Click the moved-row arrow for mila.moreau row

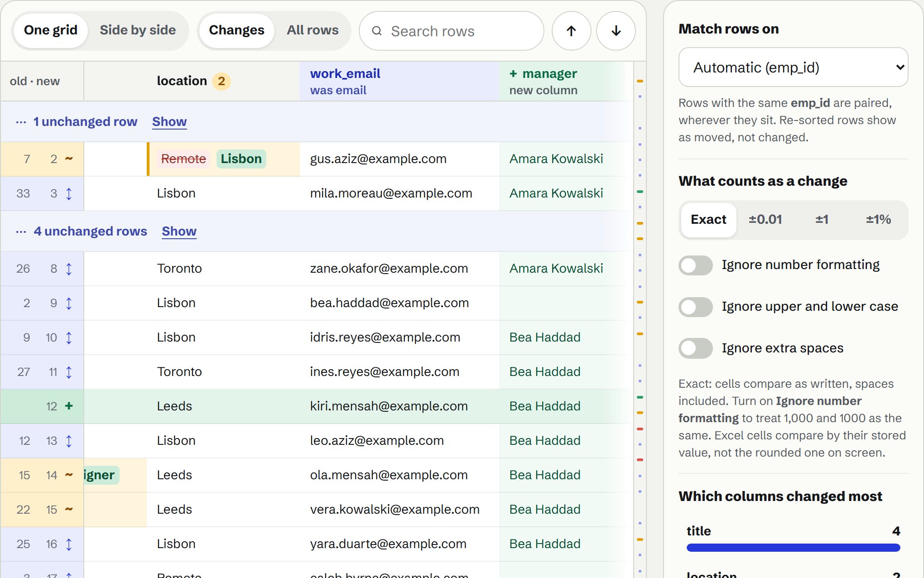tap(69, 193)
